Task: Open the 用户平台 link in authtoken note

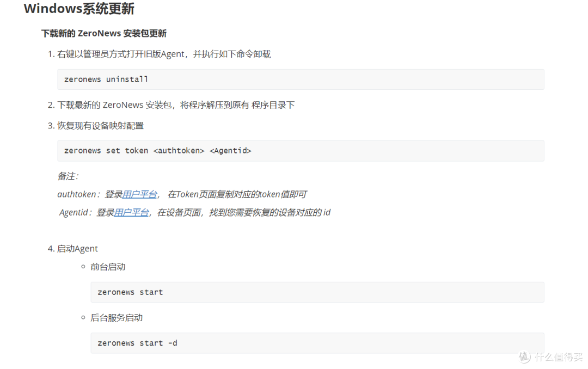Action: (139, 194)
